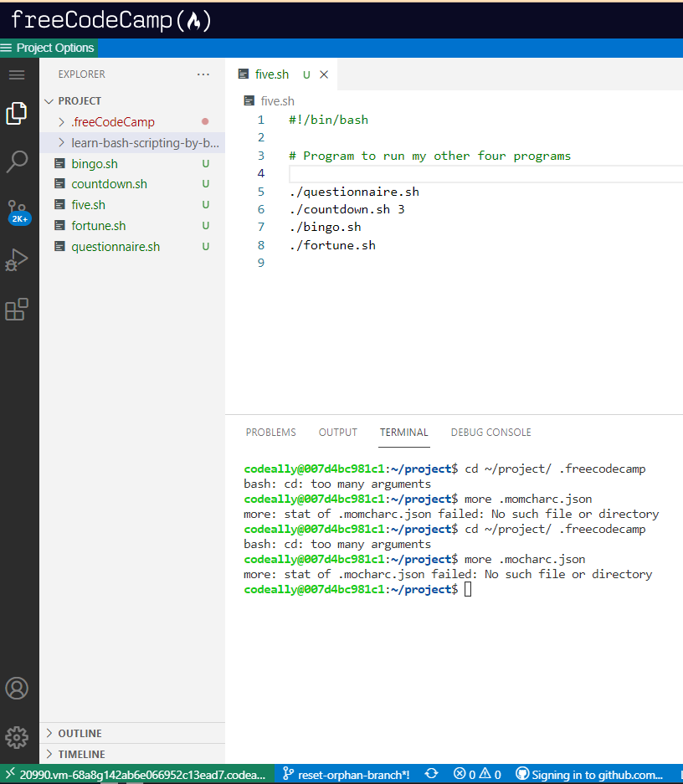
Task: Click the reset-orphan-branch status bar item
Action: (x=346, y=774)
